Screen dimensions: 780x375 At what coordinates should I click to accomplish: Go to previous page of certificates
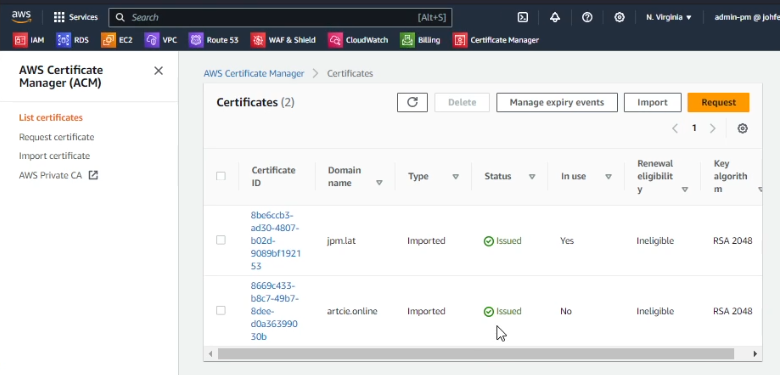point(675,128)
